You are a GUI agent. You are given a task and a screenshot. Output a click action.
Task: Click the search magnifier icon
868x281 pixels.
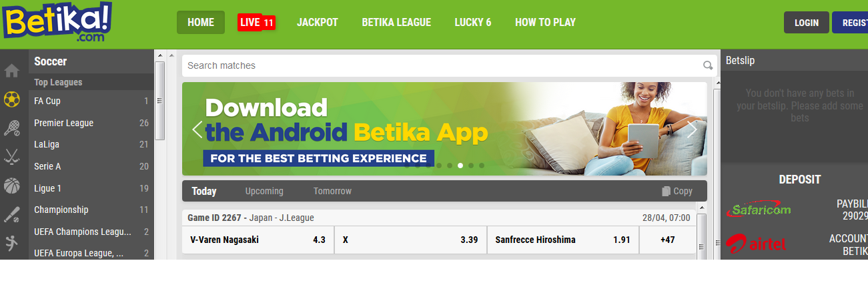[x=708, y=65]
